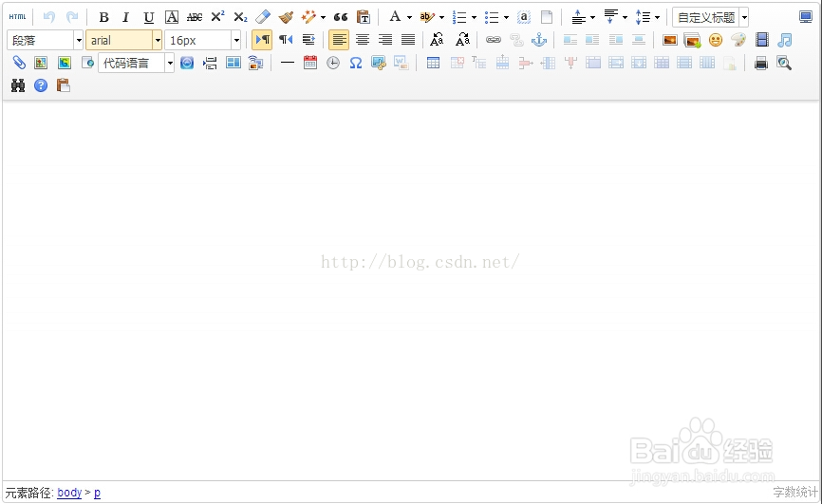The height and width of the screenshot is (504, 822).
Task: Click the redo arrow icon
Action: click(x=72, y=17)
